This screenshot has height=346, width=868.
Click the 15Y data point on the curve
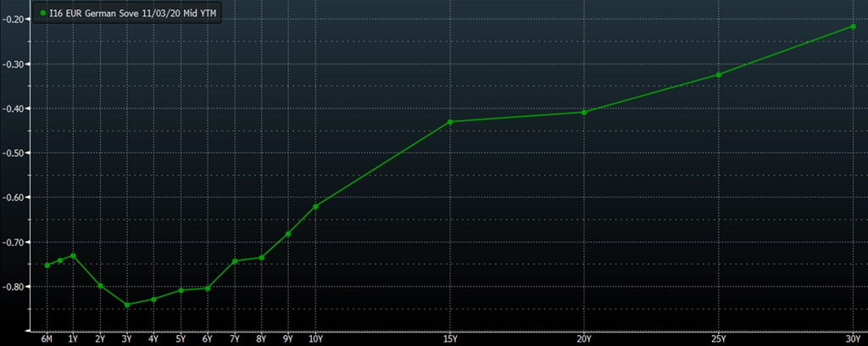click(x=450, y=121)
